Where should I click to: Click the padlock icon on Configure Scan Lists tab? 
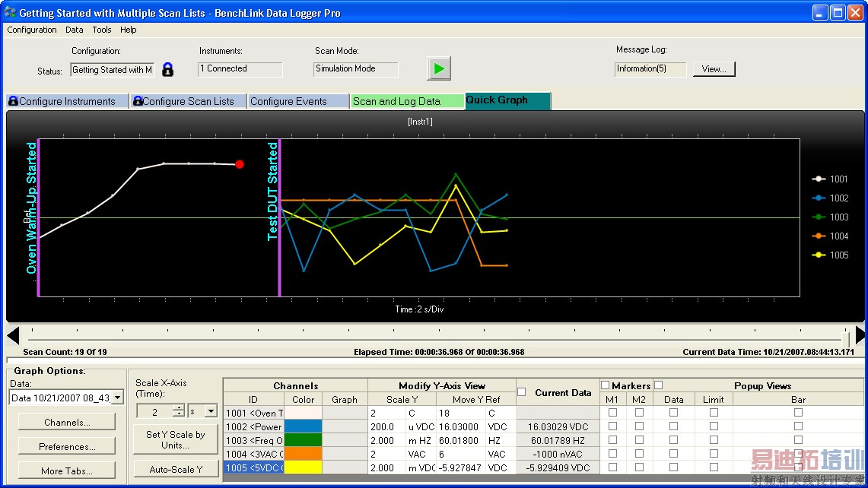[137, 101]
